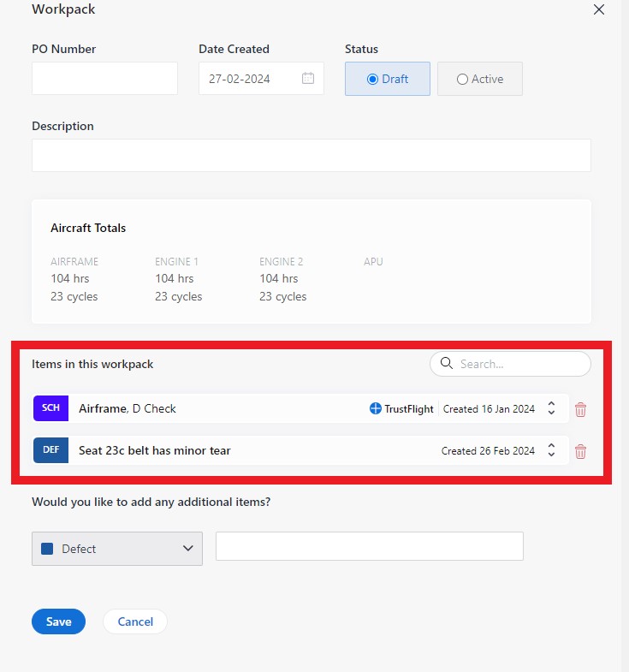The height and width of the screenshot is (672, 629).
Task: Click the SCH badge on Airframe item
Action: (x=50, y=408)
